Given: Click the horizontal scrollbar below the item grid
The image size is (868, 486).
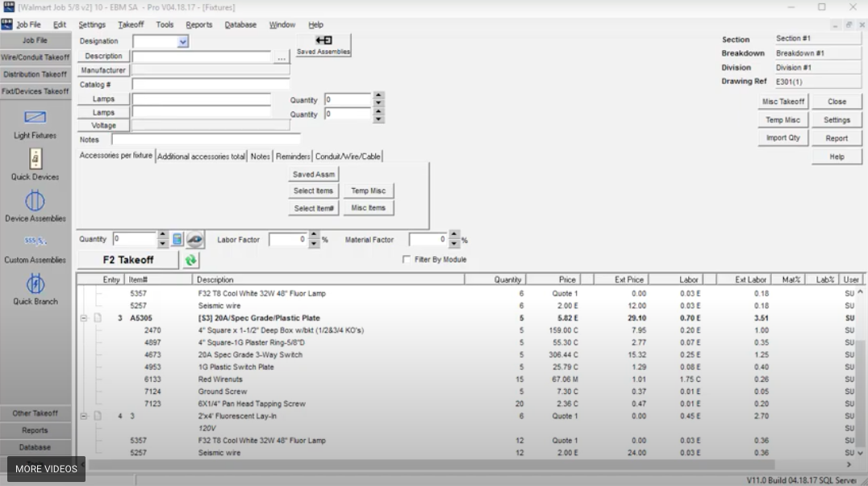Looking at the screenshot, I should tap(403, 464).
